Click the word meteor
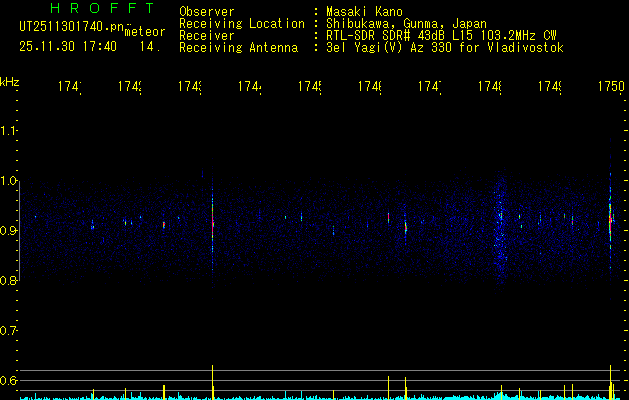Viewport: 629px width, 400px height. coord(145,32)
